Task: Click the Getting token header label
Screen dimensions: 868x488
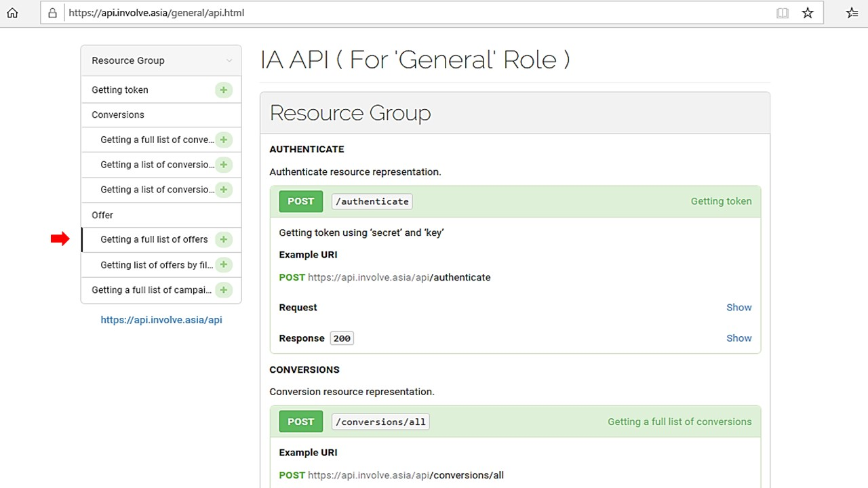Action: [x=721, y=201]
